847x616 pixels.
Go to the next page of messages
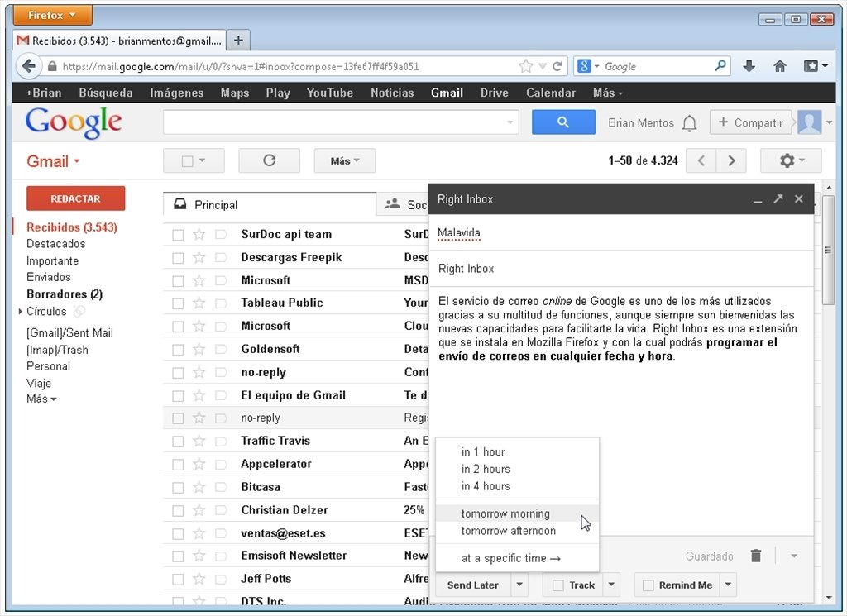pyautogui.click(x=731, y=160)
